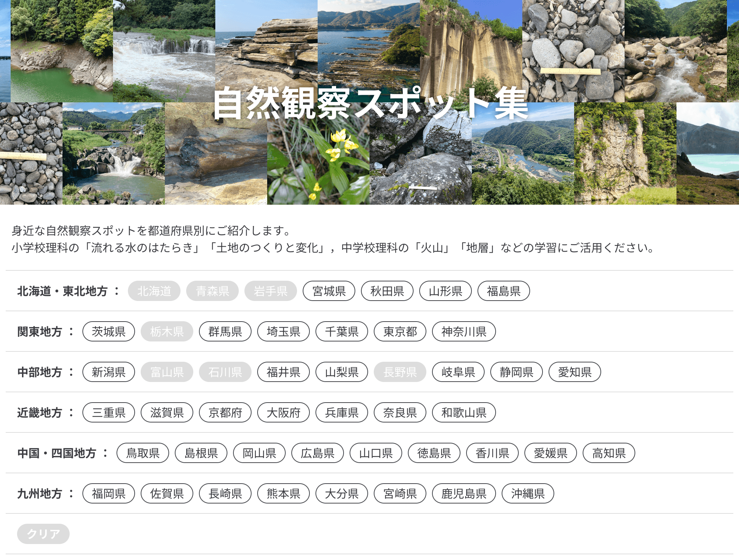Click the greyed 長野県 chip

(400, 372)
